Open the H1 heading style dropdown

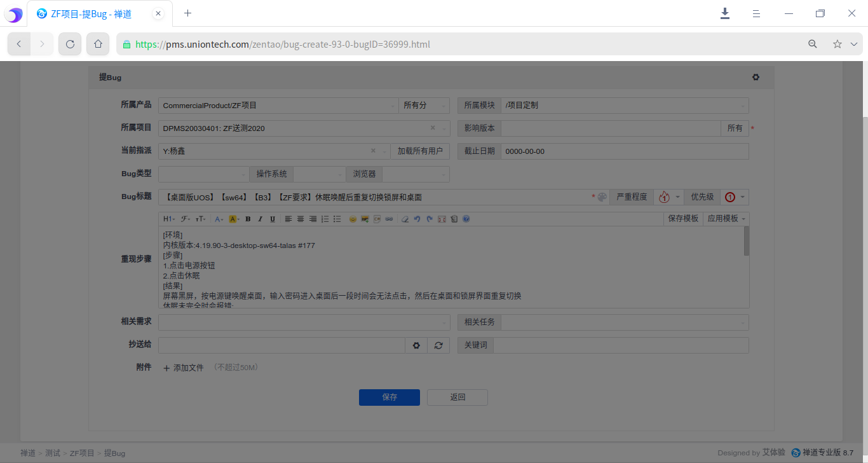pyautogui.click(x=168, y=219)
